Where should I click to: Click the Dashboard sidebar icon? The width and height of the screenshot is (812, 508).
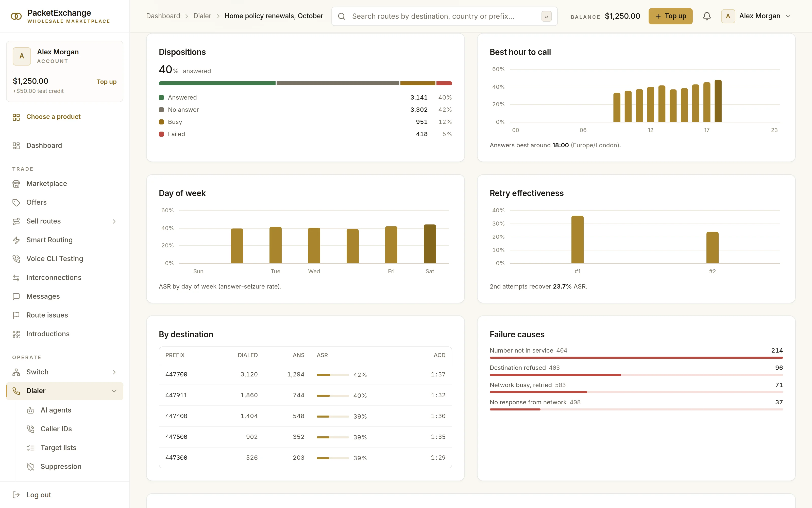(x=16, y=146)
